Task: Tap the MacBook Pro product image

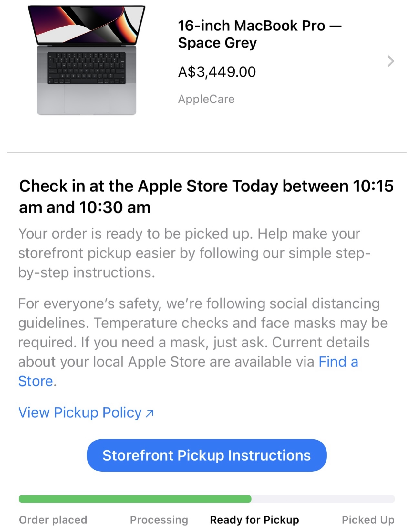Action: pos(87,60)
